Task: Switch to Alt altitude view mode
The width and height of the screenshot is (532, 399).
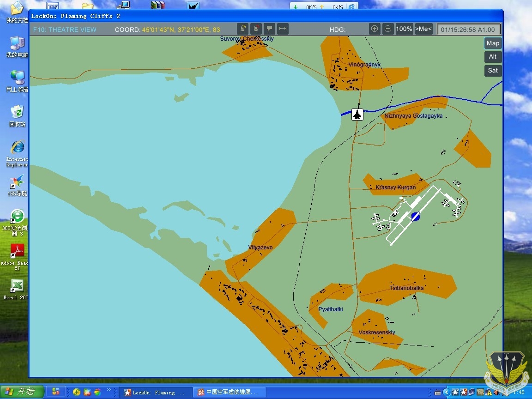Action: pyautogui.click(x=493, y=57)
